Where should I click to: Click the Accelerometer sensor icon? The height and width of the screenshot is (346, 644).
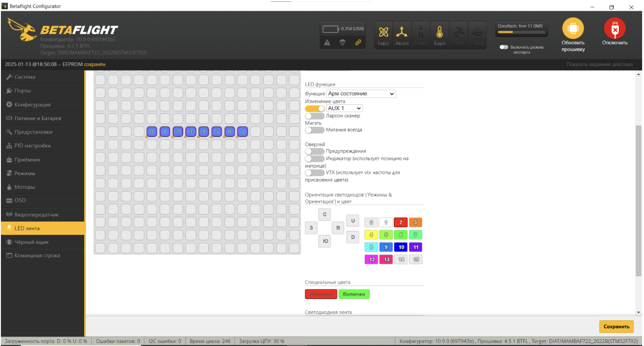(x=402, y=33)
